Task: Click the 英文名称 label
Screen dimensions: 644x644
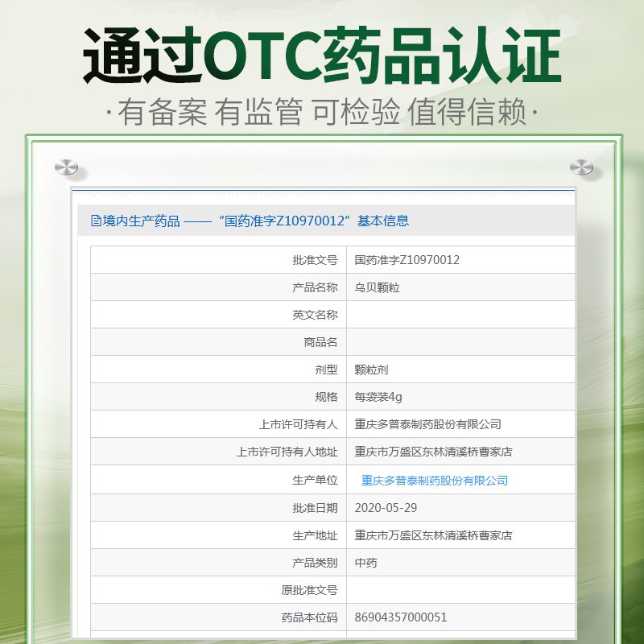Action: pyautogui.click(x=315, y=315)
